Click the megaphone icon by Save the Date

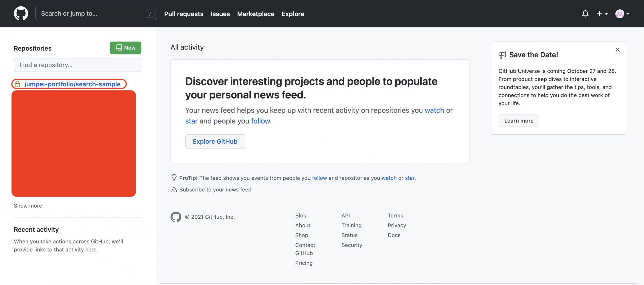502,55
